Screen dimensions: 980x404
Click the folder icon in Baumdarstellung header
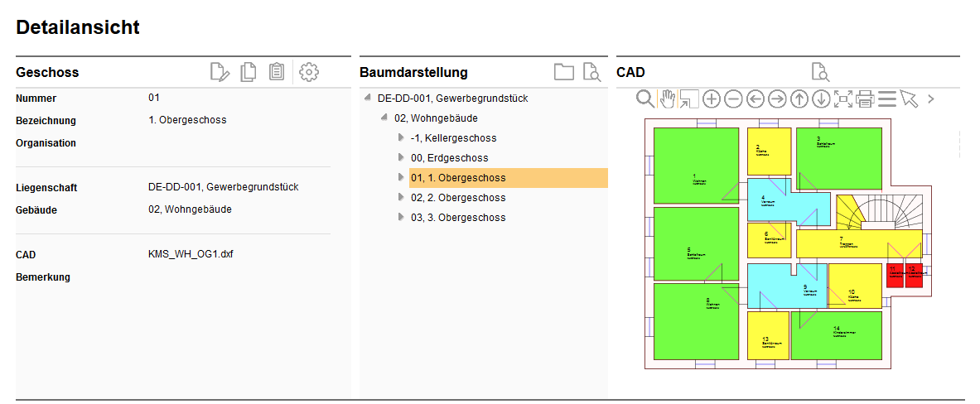click(x=564, y=73)
